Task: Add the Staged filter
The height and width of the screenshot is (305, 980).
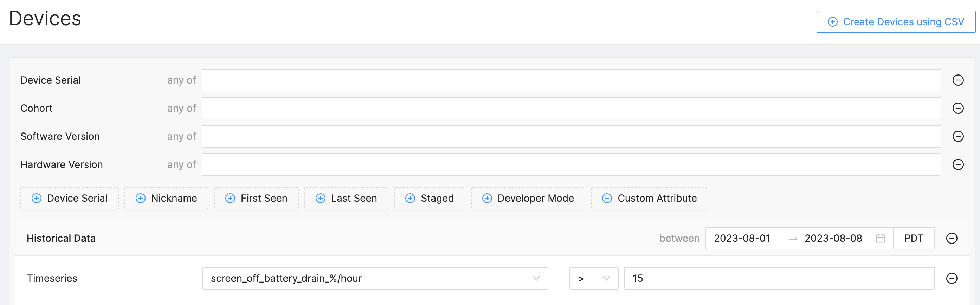Action: click(429, 199)
